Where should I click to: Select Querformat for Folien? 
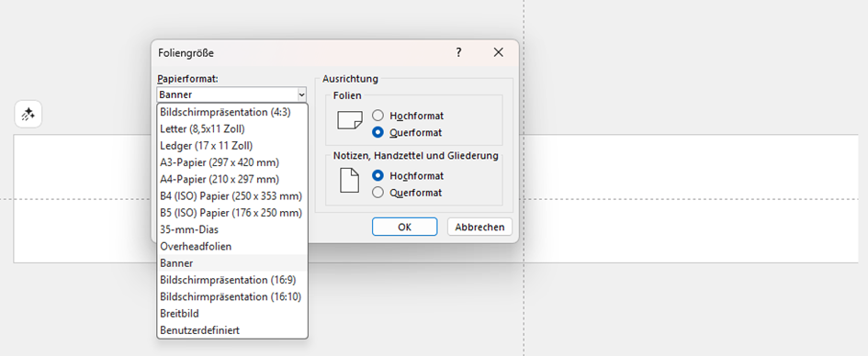pyautogui.click(x=378, y=133)
